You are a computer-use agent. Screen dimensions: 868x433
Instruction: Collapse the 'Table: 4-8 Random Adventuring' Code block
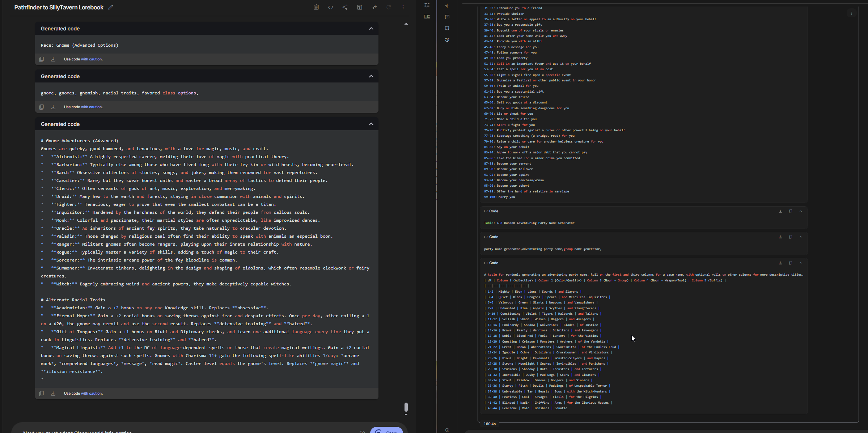(x=801, y=211)
